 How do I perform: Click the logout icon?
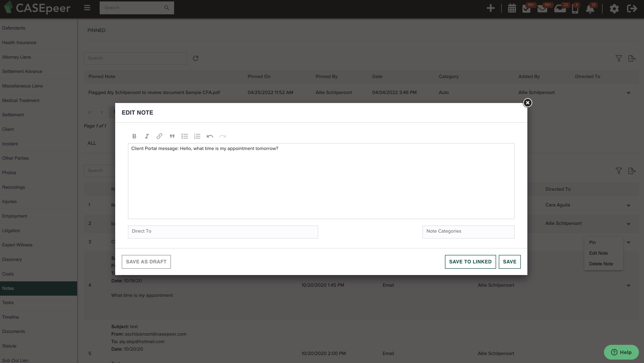632,8
